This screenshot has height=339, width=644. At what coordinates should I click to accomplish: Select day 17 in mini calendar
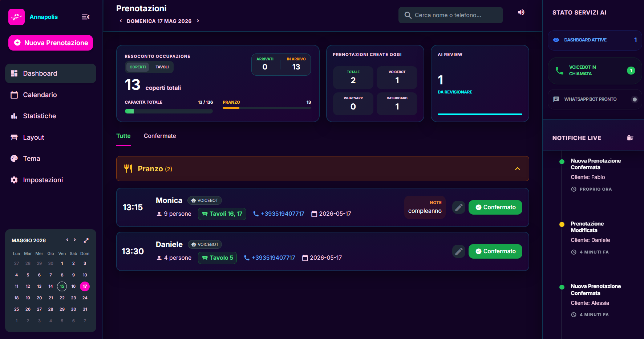pos(85,286)
